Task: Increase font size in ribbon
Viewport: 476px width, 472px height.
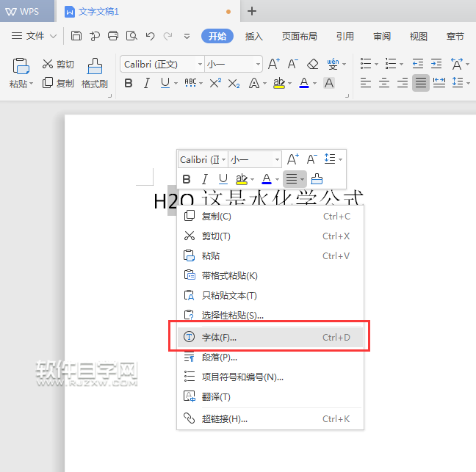Action: [x=274, y=64]
